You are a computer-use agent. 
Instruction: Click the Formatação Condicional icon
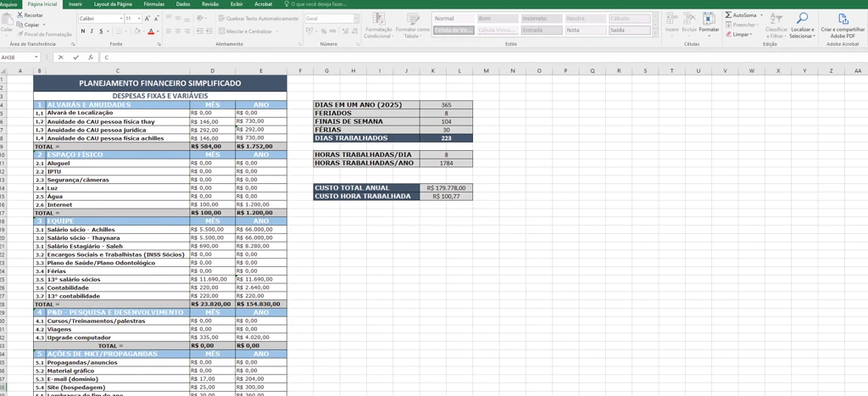(x=378, y=19)
